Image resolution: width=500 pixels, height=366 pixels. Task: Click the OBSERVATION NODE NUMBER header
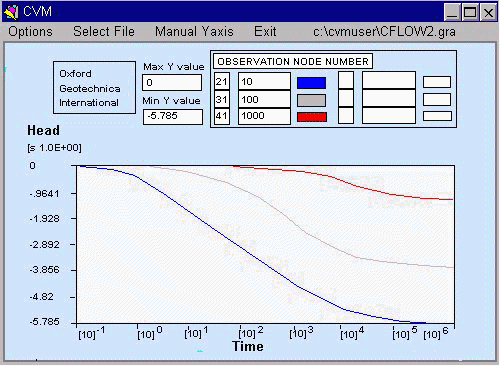293,61
